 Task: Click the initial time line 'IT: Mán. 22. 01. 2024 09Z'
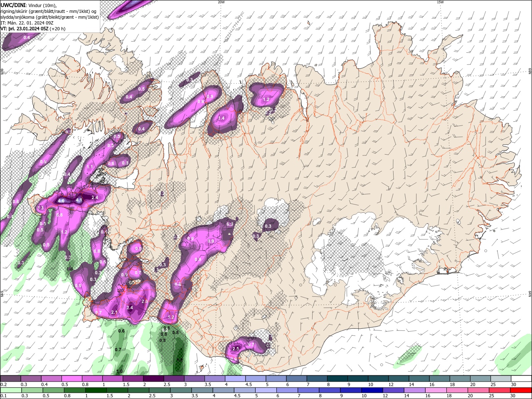27,23
